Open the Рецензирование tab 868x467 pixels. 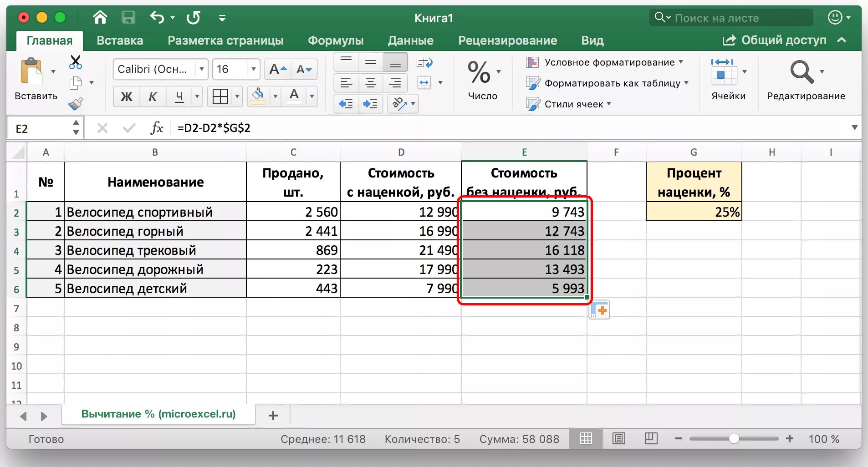[x=507, y=41]
